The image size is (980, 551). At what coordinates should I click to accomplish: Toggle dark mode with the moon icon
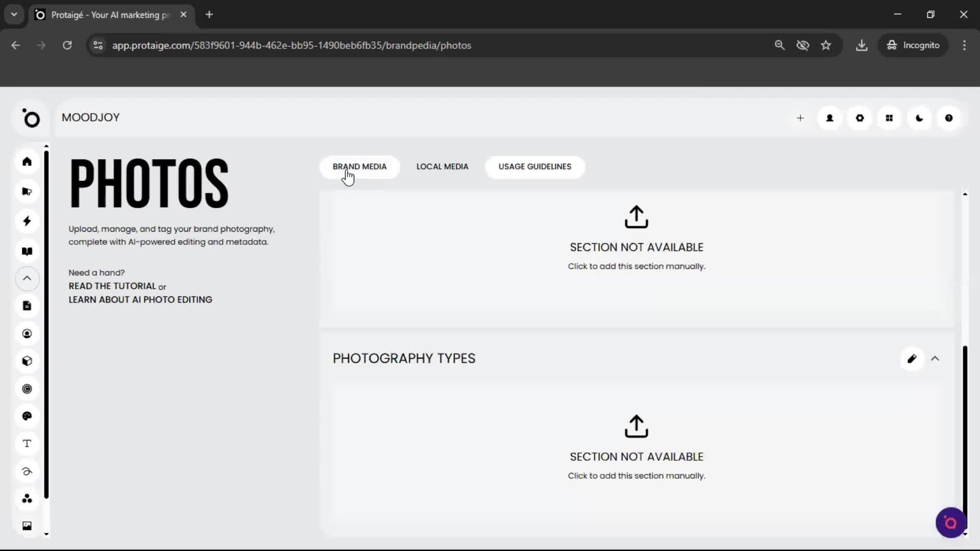(919, 118)
